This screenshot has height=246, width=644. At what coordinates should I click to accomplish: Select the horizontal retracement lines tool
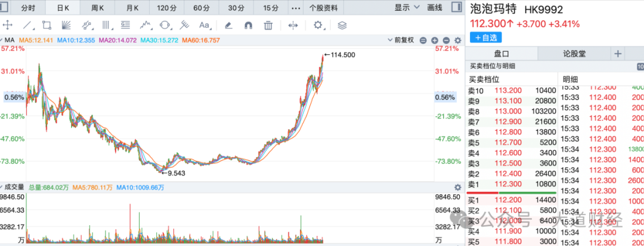[126, 25]
